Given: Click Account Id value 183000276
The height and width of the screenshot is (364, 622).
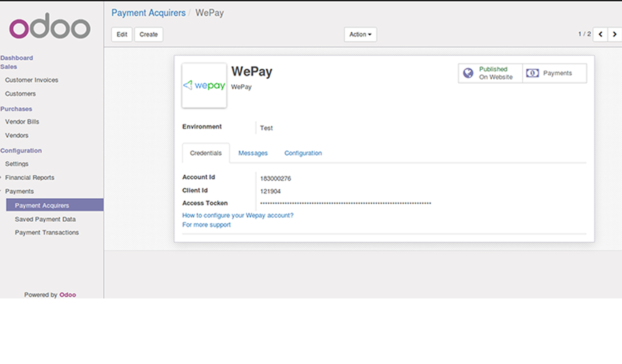Looking at the screenshot, I should [x=276, y=178].
